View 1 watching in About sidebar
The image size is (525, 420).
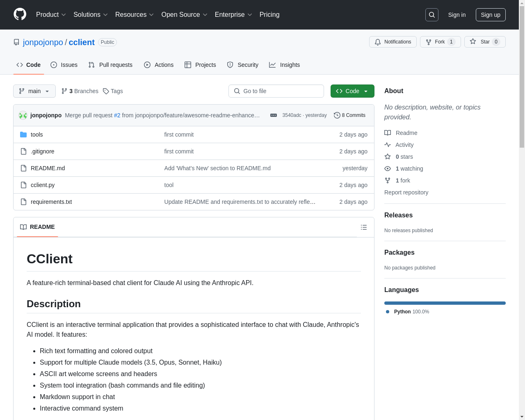[x=404, y=169]
